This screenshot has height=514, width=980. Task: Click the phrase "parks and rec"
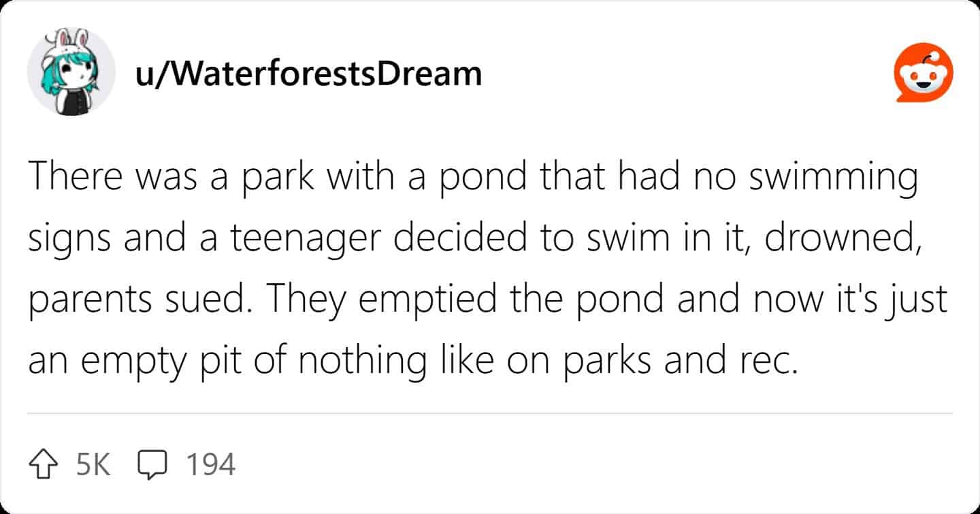tap(687, 361)
